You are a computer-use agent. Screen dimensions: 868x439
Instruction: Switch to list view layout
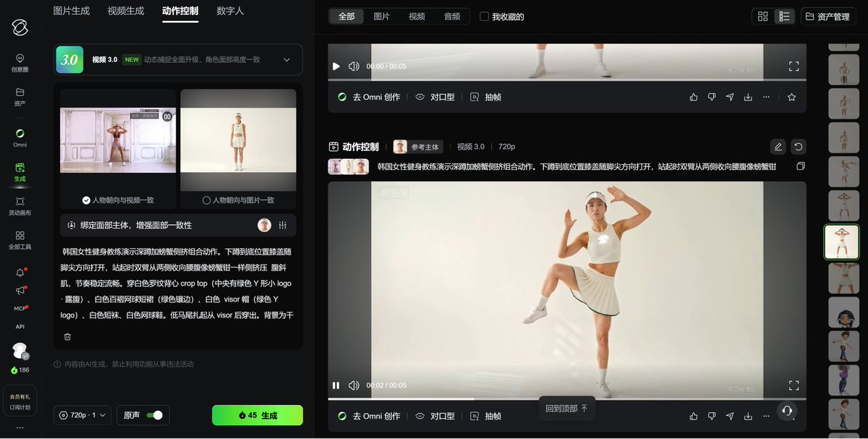point(783,16)
